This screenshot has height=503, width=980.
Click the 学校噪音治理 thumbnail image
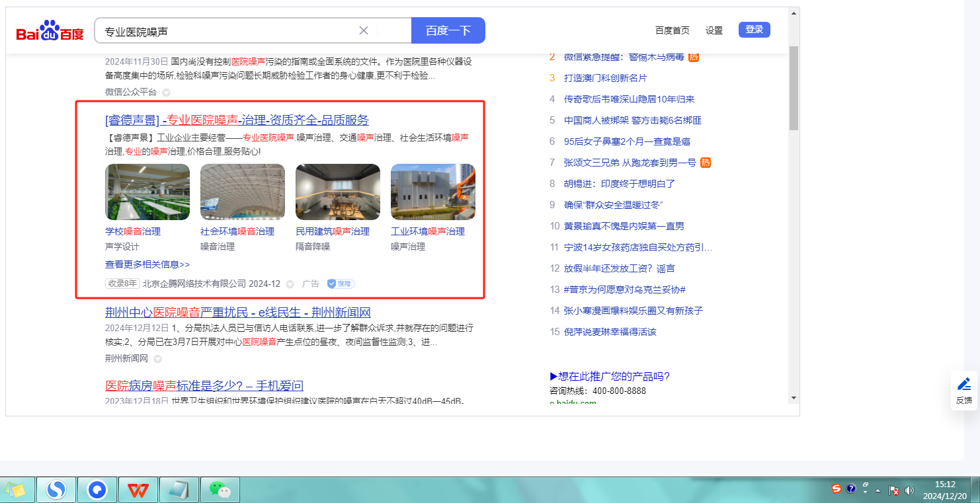coord(147,192)
